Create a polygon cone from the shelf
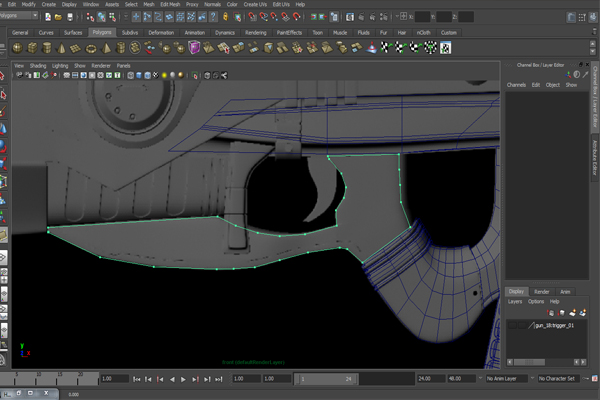Viewport: 600px width, 400px height. 61,48
